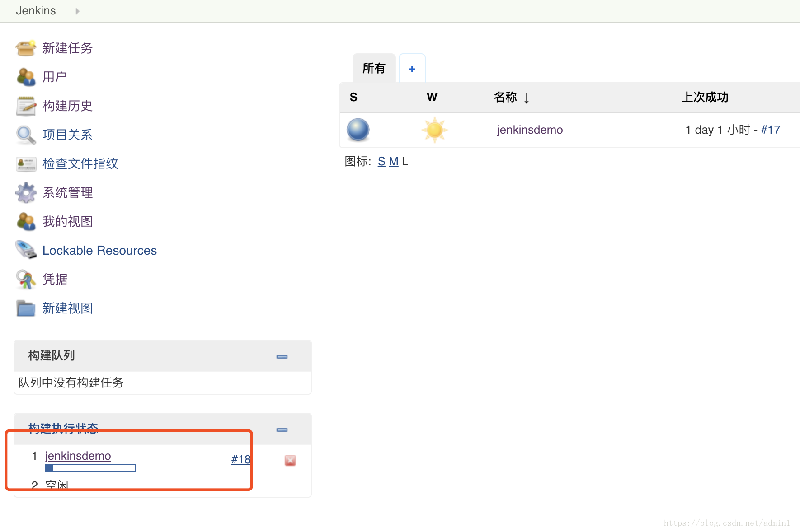Open the 我的视图 link
The height and width of the screenshot is (532, 800).
click(67, 221)
